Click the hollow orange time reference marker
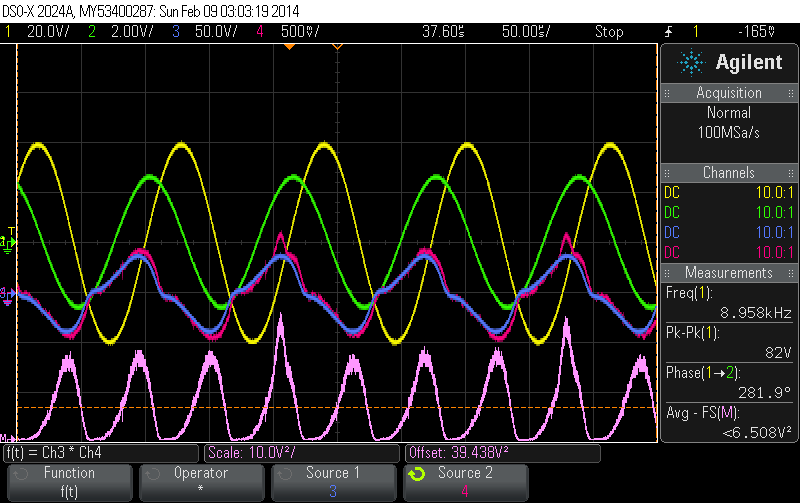Viewport: 800px width, 503px height. coord(337,47)
